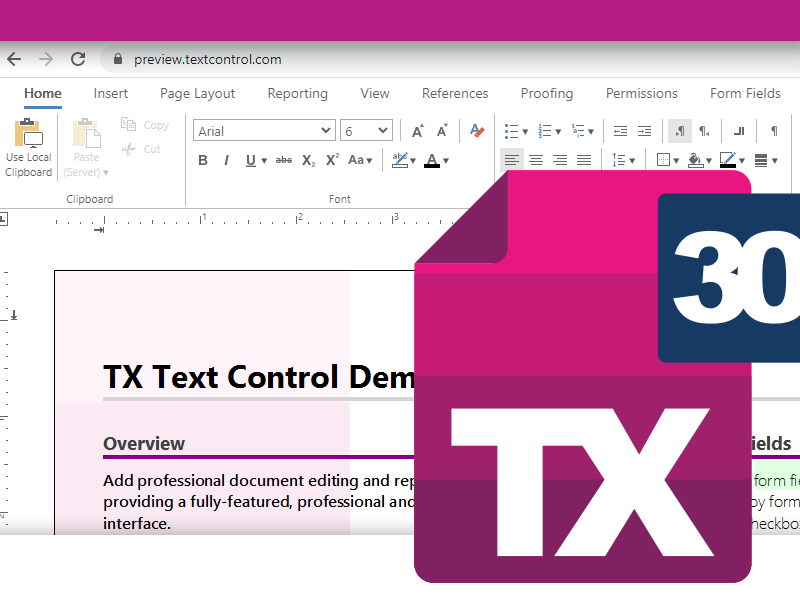This screenshot has width=800, height=606.
Task: Open the Page Layout tab
Action: click(197, 93)
